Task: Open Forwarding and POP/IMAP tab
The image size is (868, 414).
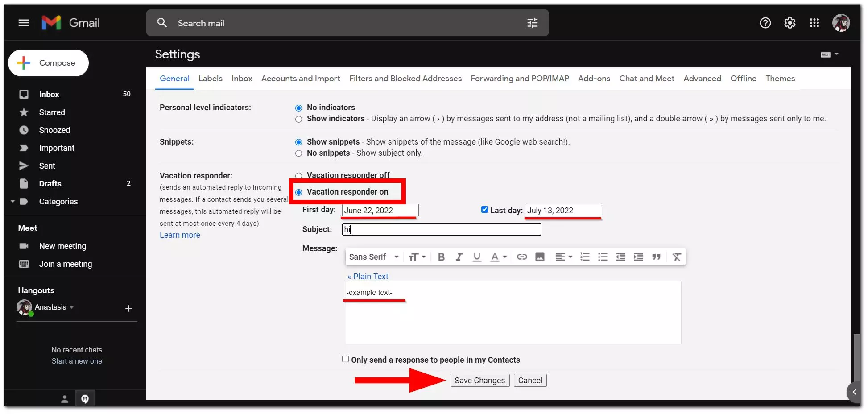Action: (520, 79)
